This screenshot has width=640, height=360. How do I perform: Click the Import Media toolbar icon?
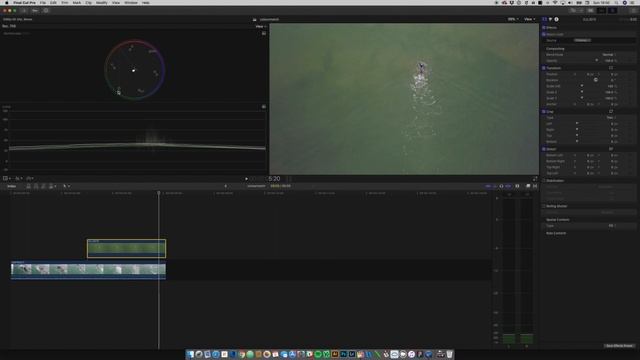click(24, 11)
